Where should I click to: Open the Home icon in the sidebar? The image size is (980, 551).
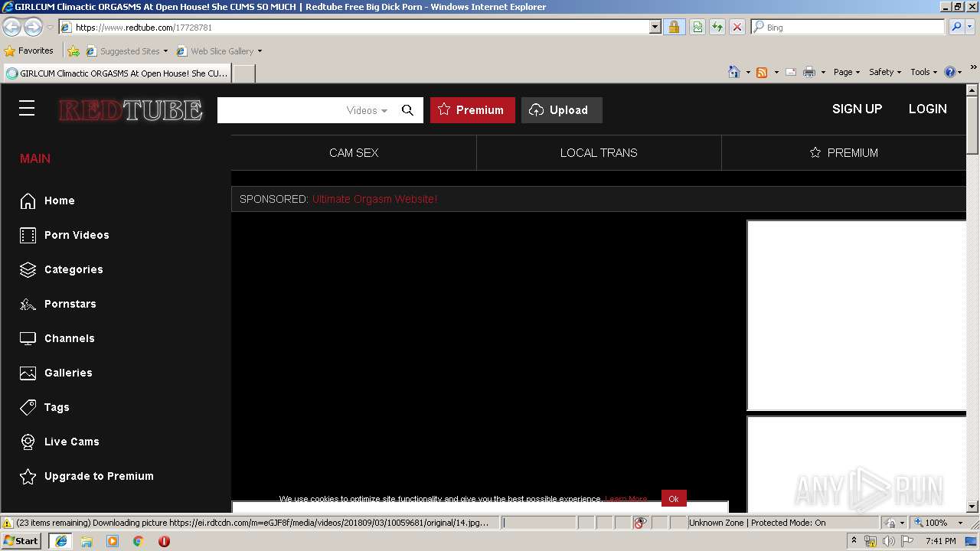coord(28,201)
